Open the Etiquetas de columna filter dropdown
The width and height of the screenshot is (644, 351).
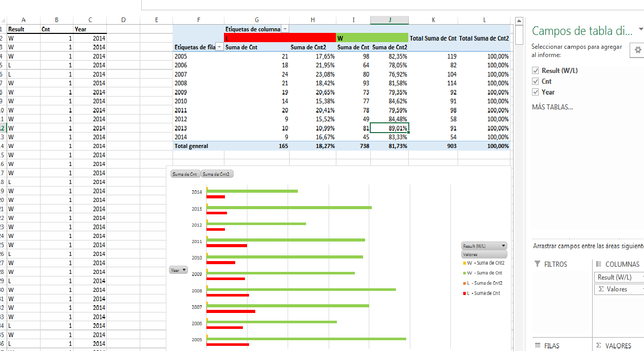(285, 29)
